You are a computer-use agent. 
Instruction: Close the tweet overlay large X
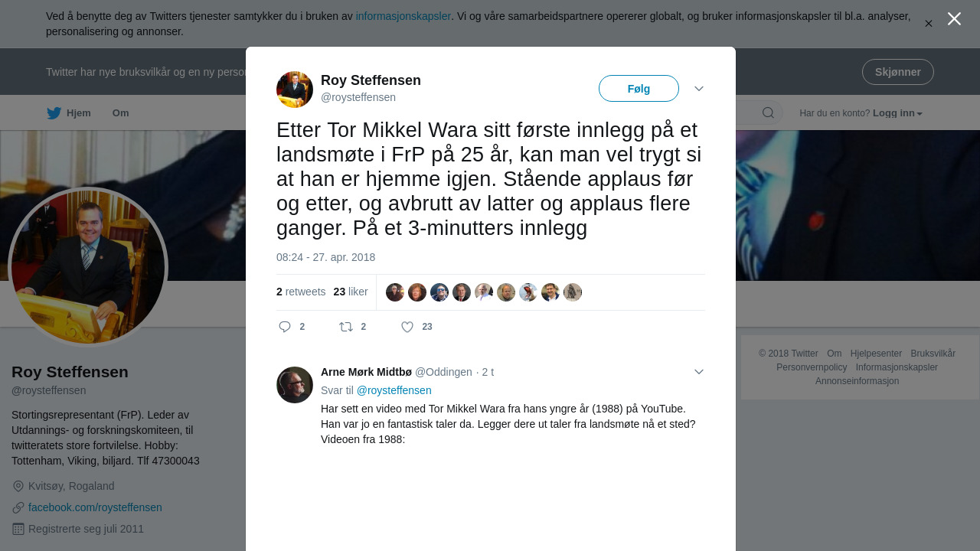954,18
